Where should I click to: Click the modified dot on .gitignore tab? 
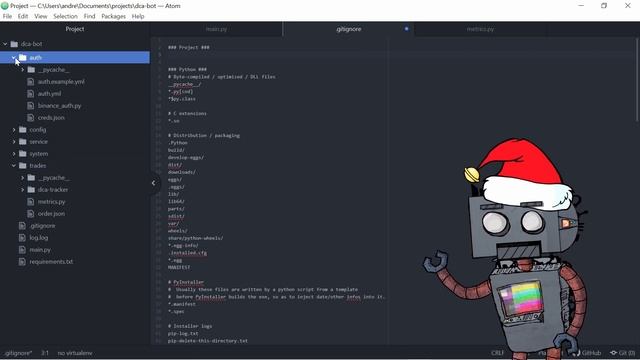click(407, 29)
